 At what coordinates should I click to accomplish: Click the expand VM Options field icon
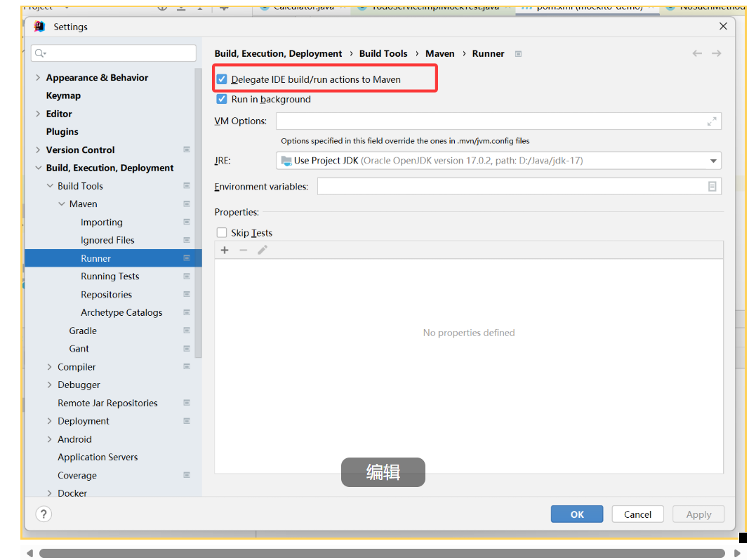712,121
